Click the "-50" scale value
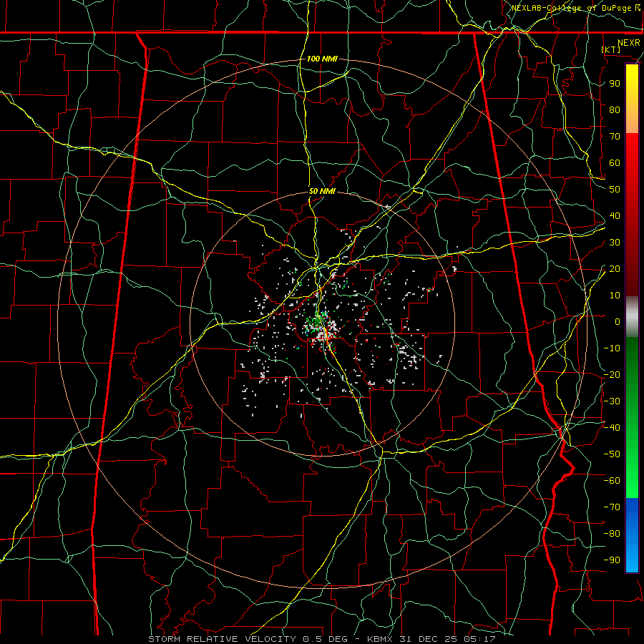The image size is (644, 644). point(612,454)
